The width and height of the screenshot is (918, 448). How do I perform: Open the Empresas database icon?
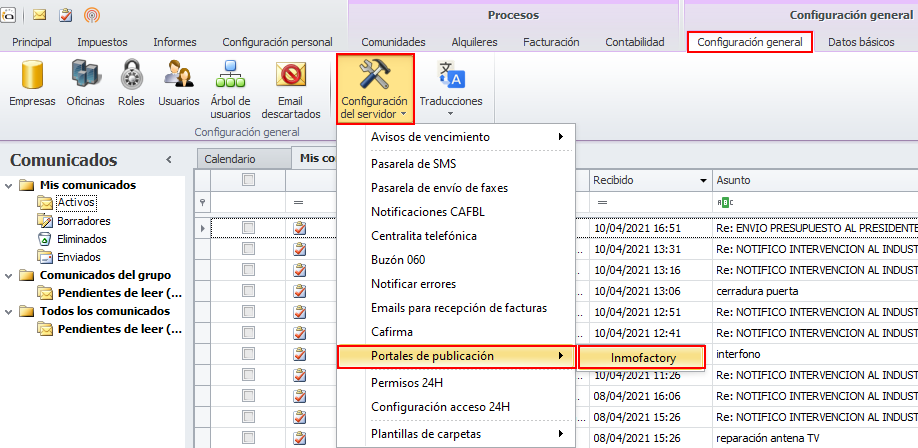click(x=32, y=83)
